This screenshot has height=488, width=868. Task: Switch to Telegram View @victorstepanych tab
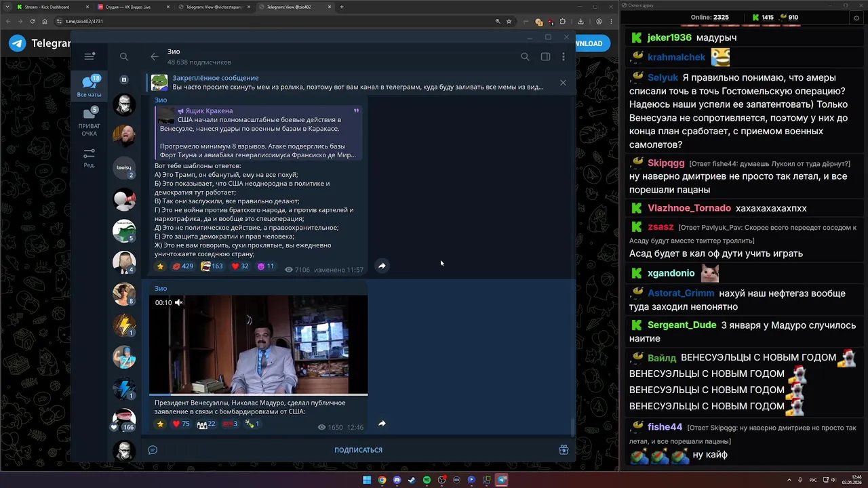214,7
